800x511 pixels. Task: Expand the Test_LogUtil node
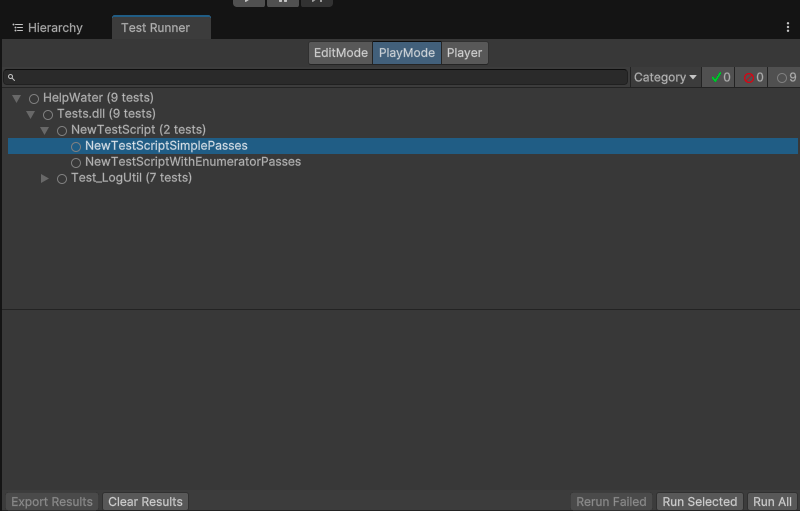[45, 178]
